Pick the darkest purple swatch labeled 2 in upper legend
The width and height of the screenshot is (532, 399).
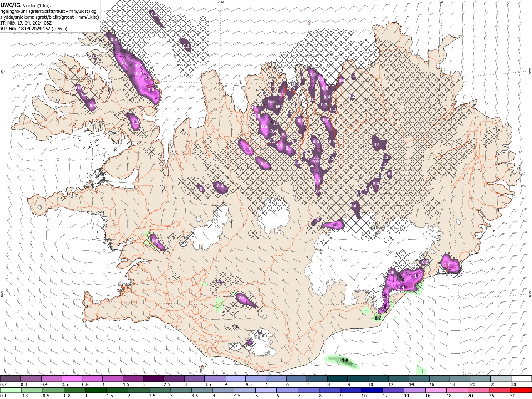(153, 379)
